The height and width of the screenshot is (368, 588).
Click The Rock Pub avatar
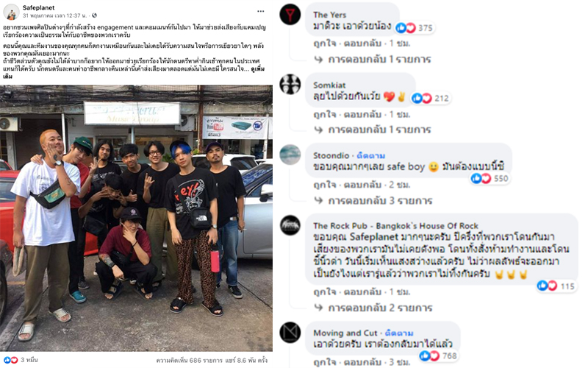[290, 225]
